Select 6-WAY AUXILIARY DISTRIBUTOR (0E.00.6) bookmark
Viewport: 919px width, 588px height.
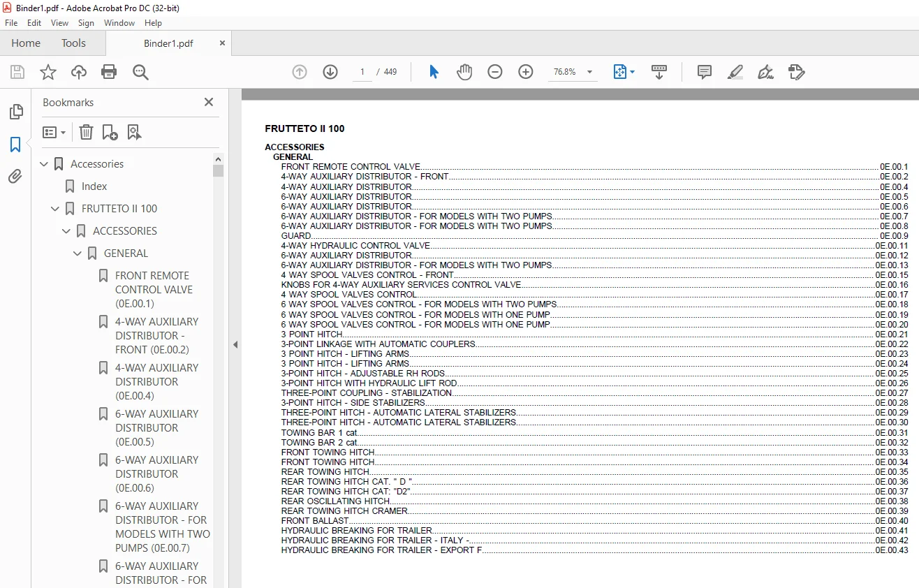pyautogui.click(x=157, y=474)
